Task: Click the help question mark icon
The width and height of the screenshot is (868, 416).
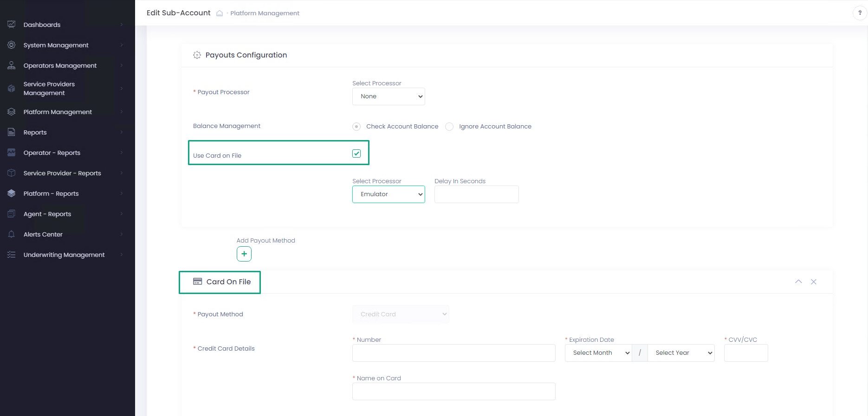Action: click(x=860, y=13)
